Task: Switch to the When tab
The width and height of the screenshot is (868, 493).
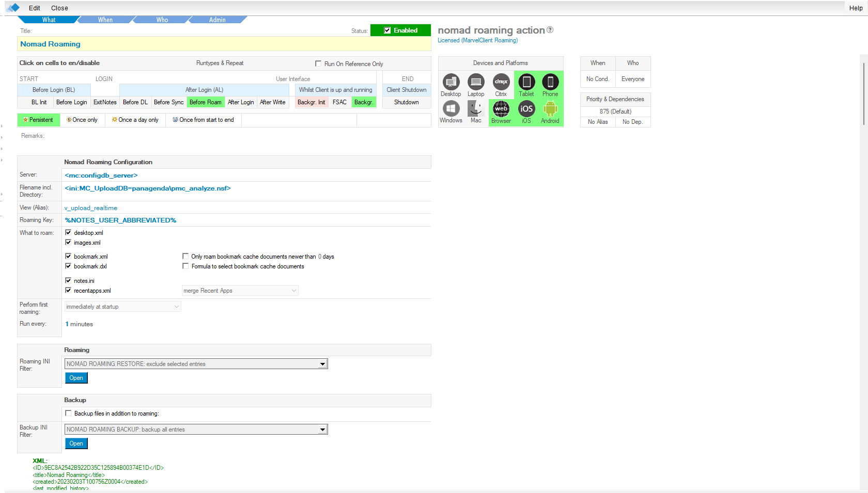Action: 105,20
